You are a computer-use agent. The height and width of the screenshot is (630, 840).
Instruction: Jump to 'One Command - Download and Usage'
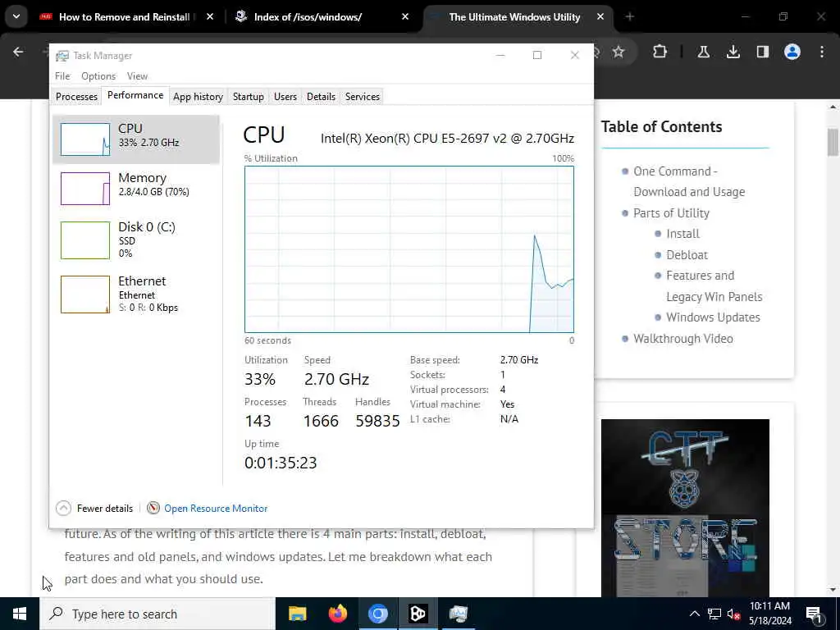[689, 181]
